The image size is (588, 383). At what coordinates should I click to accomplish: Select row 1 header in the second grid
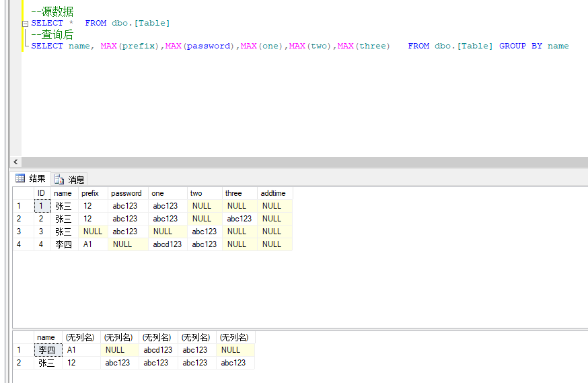[x=24, y=350]
